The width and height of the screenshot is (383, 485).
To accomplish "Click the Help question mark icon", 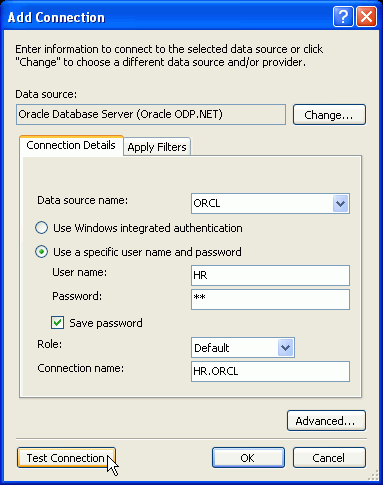I will (343, 16).
